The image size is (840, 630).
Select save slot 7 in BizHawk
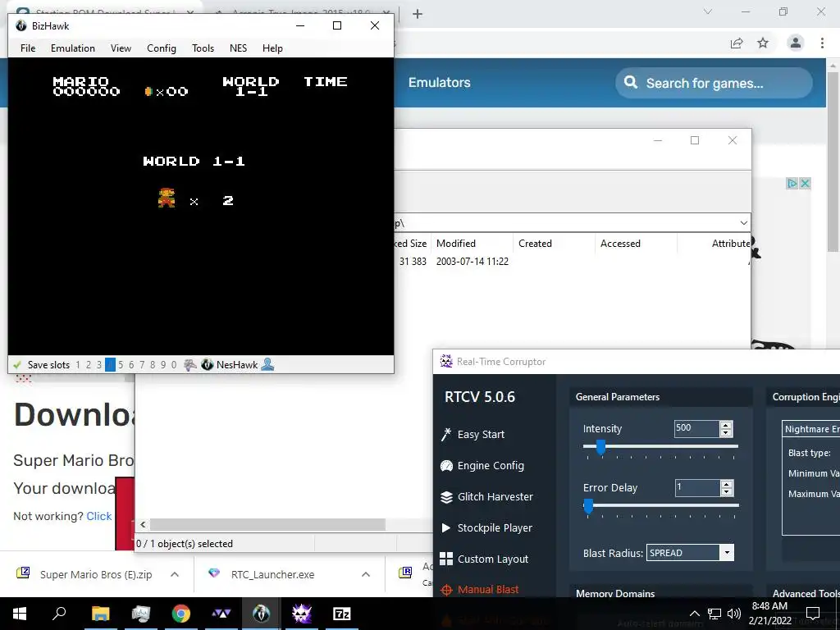click(142, 365)
